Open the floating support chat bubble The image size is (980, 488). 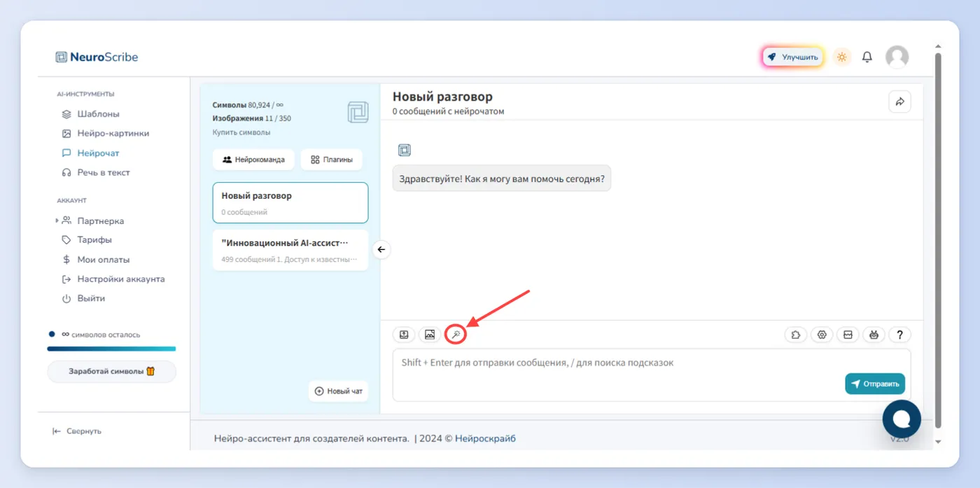[x=902, y=418]
